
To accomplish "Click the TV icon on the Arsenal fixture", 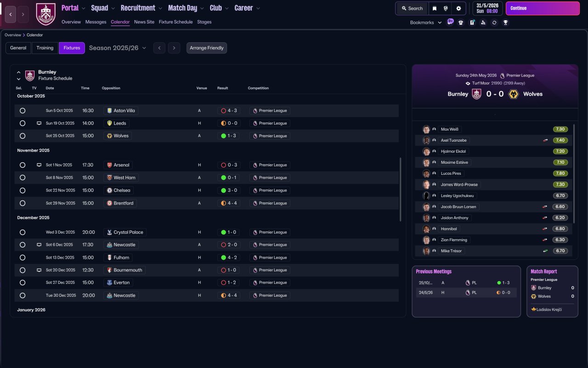I will (39, 165).
